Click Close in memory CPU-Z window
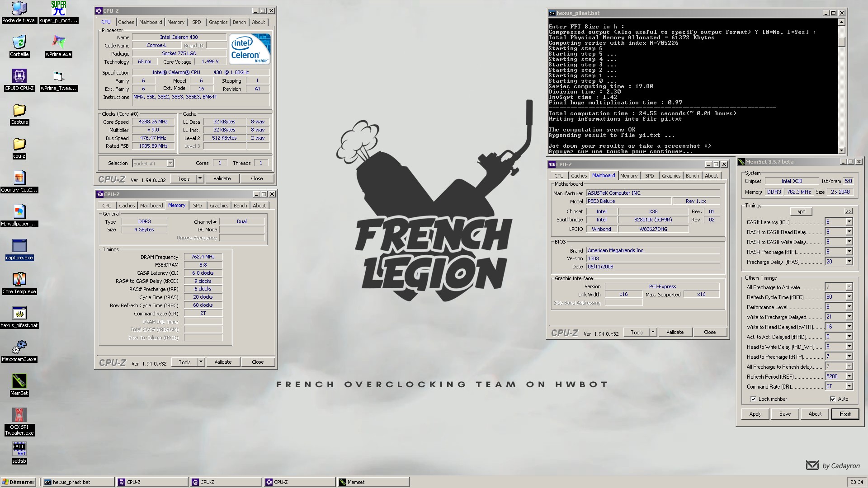The width and height of the screenshot is (868, 488). [x=258, y=362]
